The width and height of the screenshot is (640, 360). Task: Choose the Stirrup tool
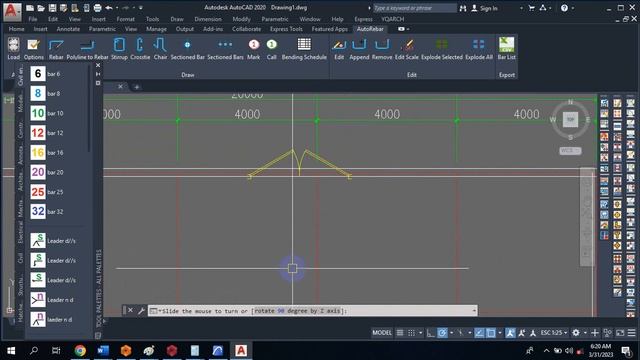119,49
